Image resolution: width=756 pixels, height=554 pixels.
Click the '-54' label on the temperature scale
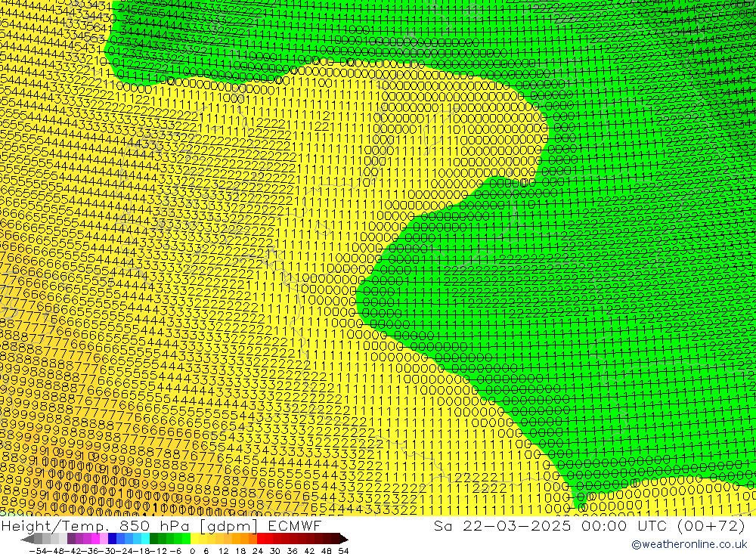tap(38, 551)
